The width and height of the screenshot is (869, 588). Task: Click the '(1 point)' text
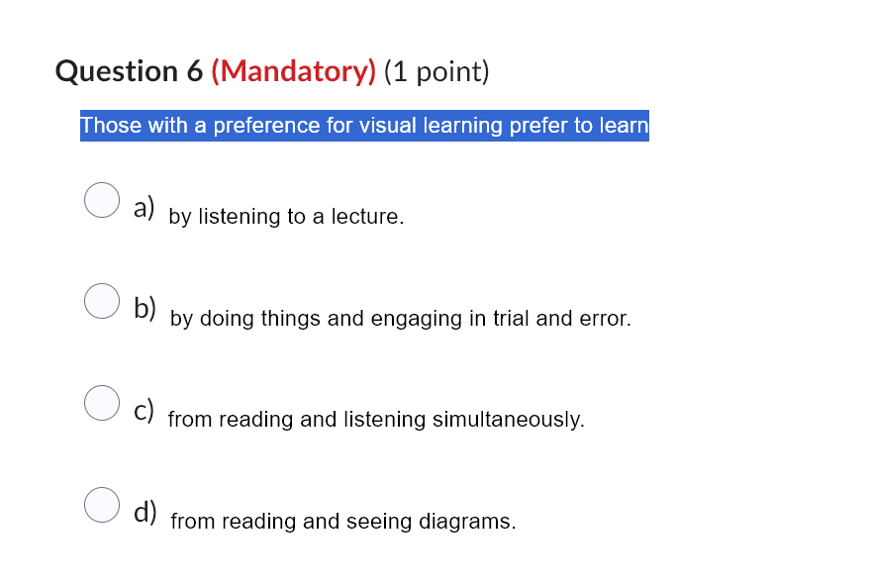[437, 71]
